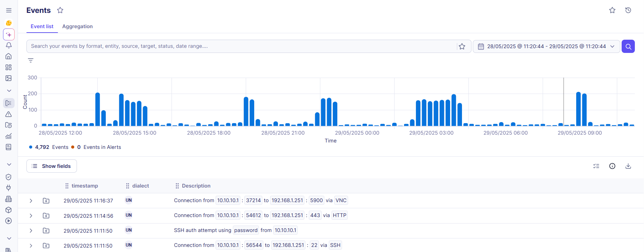This screenshot has height=252, width=644.
Task: Click timestamp 29/05/2025 11:14:56
Action: pyautogui.click(x=88, y=216)
